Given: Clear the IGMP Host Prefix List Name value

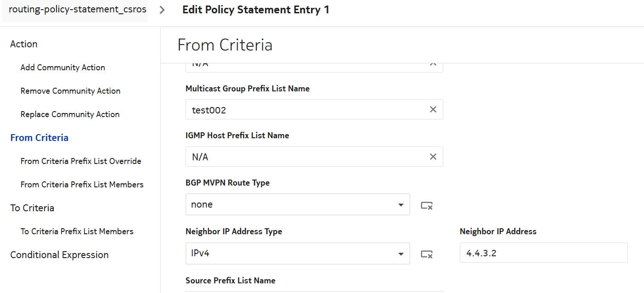Looking at the screenshot, I should [433, 157].
